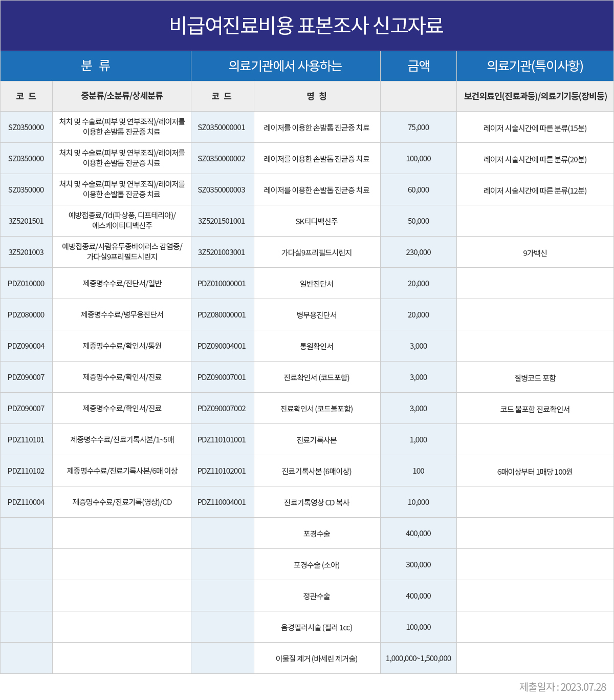Click the 의료기관에서 사용하는 header
This screenshot has height=700, width=614.
click(x=286, y=66)
